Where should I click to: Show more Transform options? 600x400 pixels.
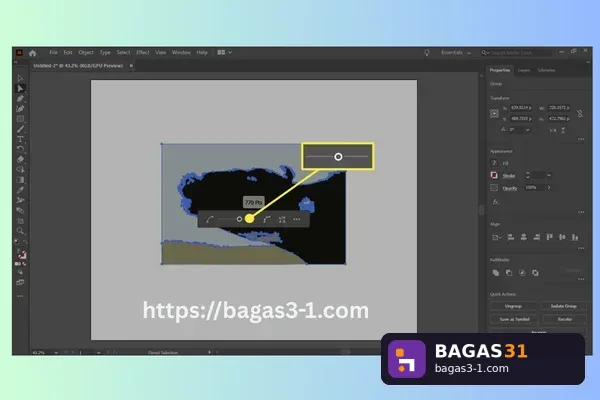(x=581, y=139)
